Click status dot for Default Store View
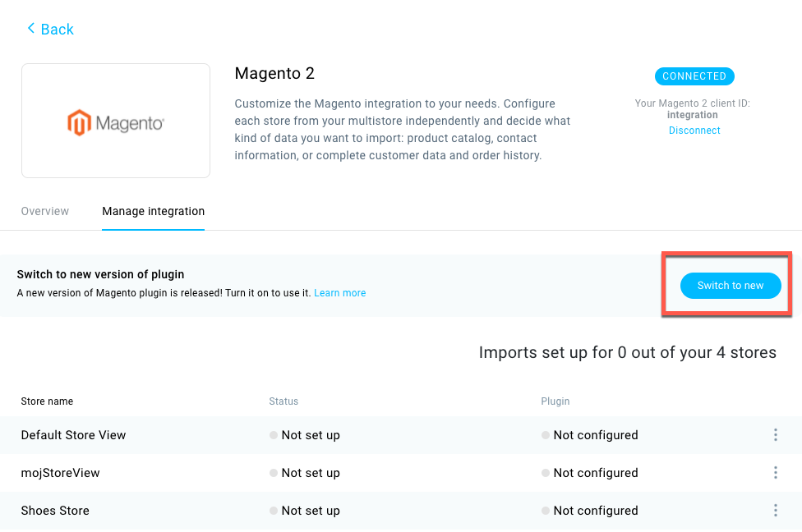The height and width of the screenshot is (532, 802). pyautogui.click(x=274, y=435)
